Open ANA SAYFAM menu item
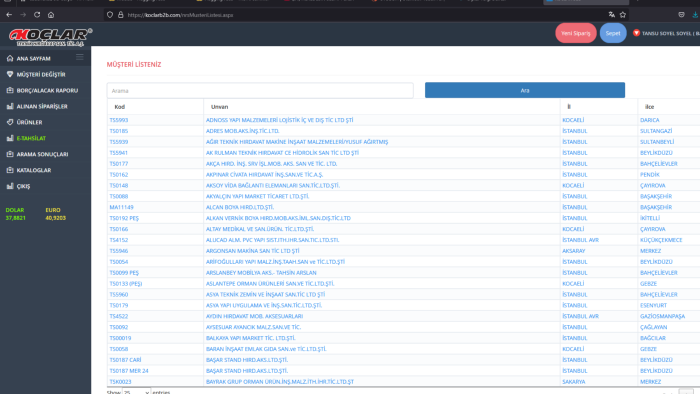The width and height of the screenshot is (700, 394). (33, 58)
